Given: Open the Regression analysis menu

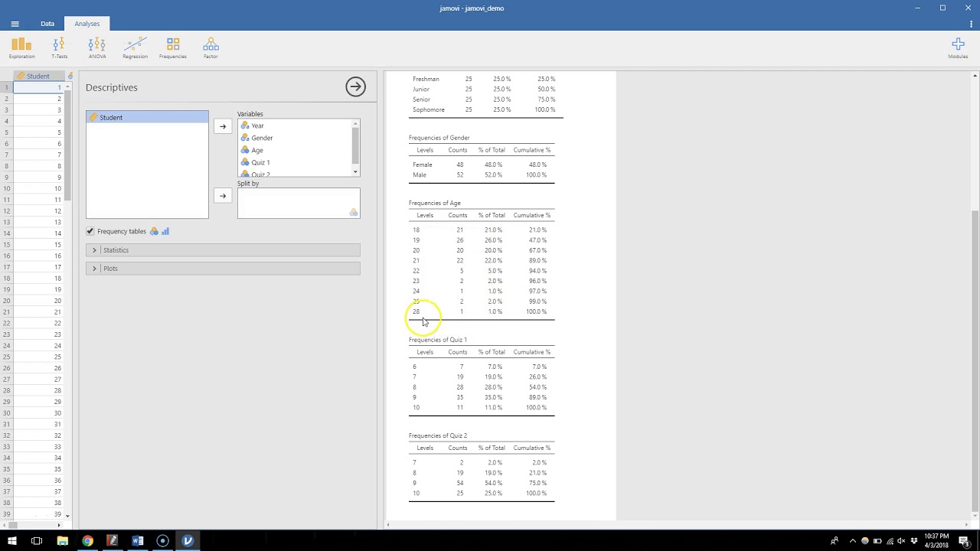Looking at the screenshot, I should tap(135, 48).
